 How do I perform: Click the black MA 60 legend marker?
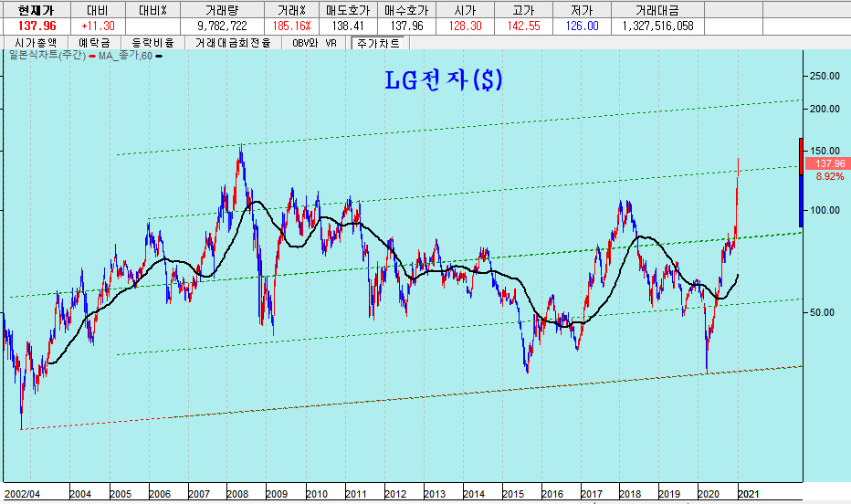161,56
